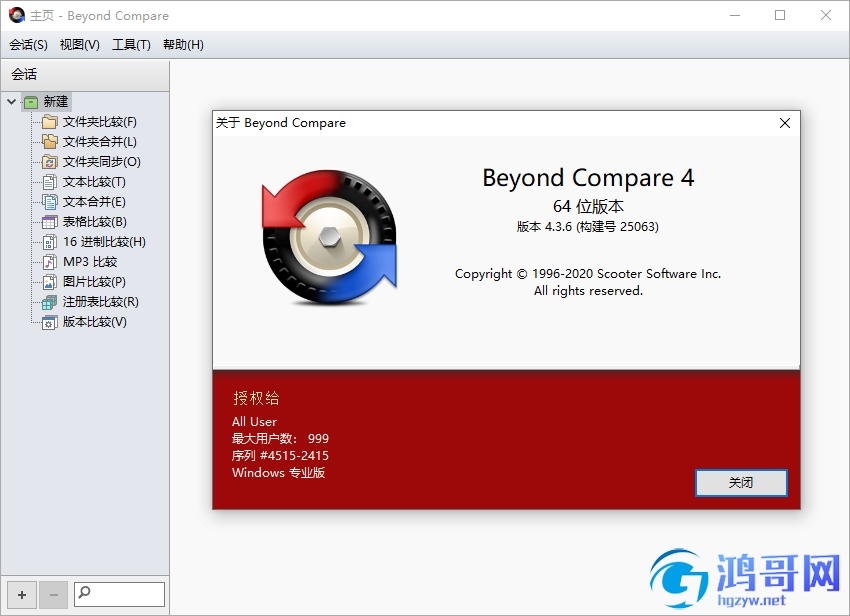
Task: Click the 64 位版本 text
Action: tap(588, 206)
